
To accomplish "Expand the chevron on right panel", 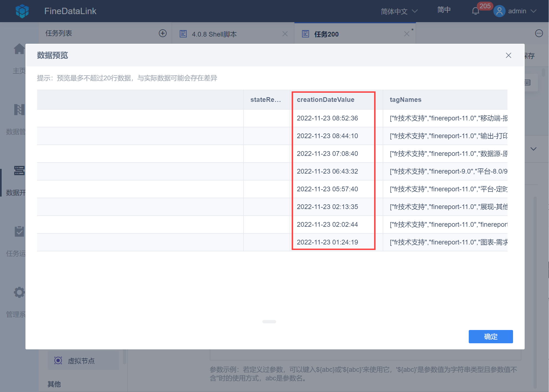I will coord(534,149).
